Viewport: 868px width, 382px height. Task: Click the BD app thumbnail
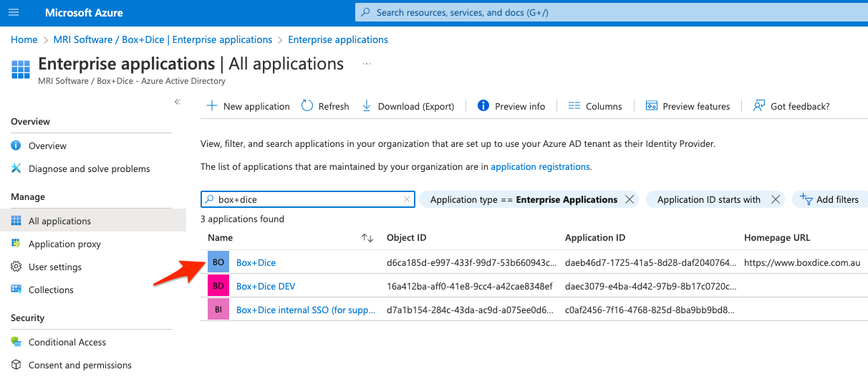click(x=218, y=286)
